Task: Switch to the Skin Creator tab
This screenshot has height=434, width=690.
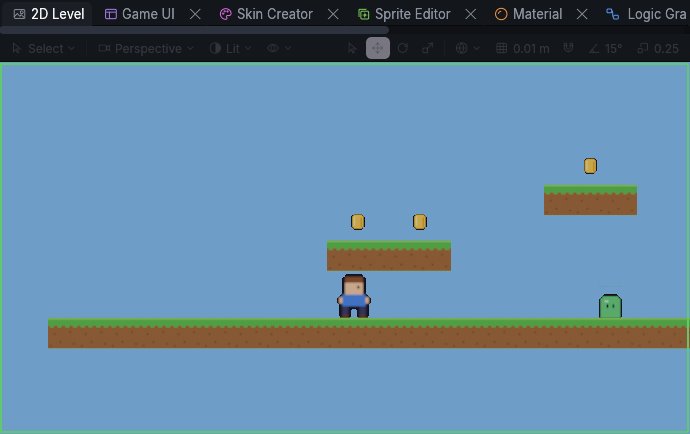Action: 267,14
